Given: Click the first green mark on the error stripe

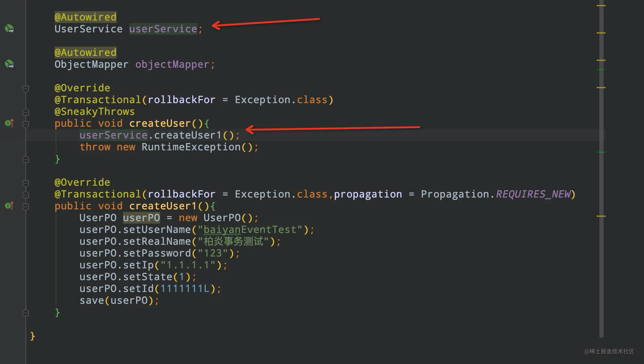Looking at the screenshot, I should click(601, 70).
